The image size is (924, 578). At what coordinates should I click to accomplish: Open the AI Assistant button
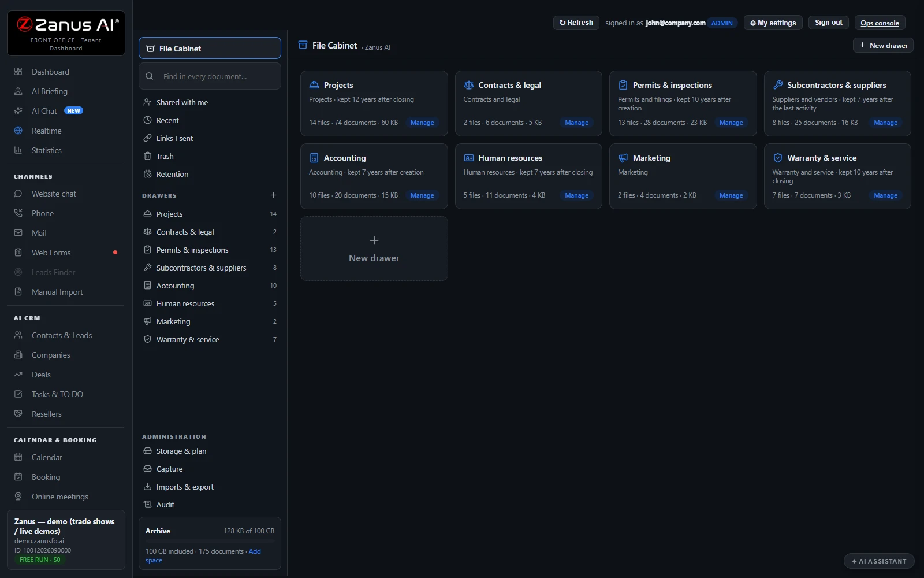point(879,561)
